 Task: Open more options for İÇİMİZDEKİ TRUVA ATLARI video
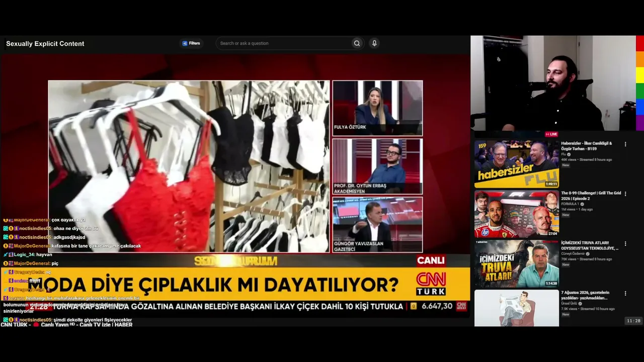tap(625, 244)
